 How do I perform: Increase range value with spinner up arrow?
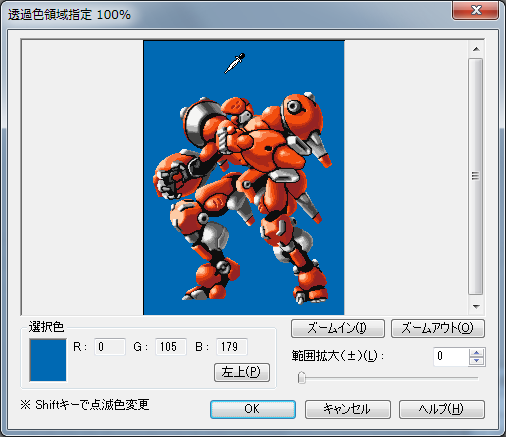point(477,353)
